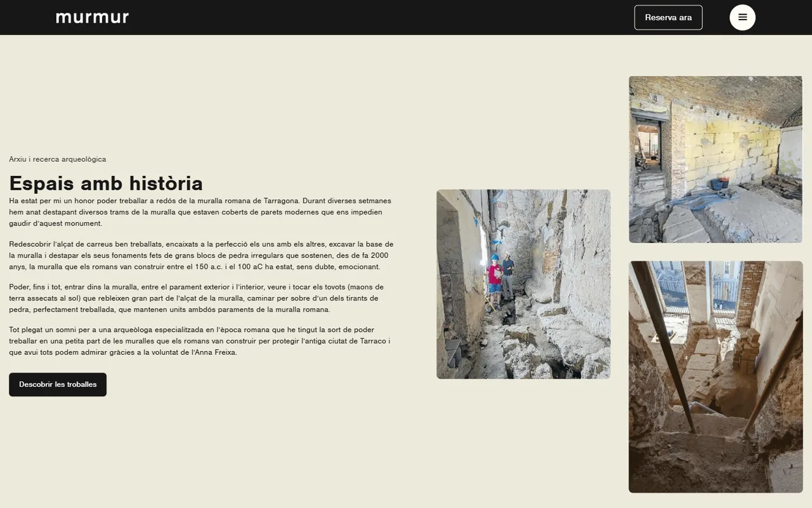Click paragraph starting Ha estat per mi
The image size is (812, 508).
[x=200, y=212]
